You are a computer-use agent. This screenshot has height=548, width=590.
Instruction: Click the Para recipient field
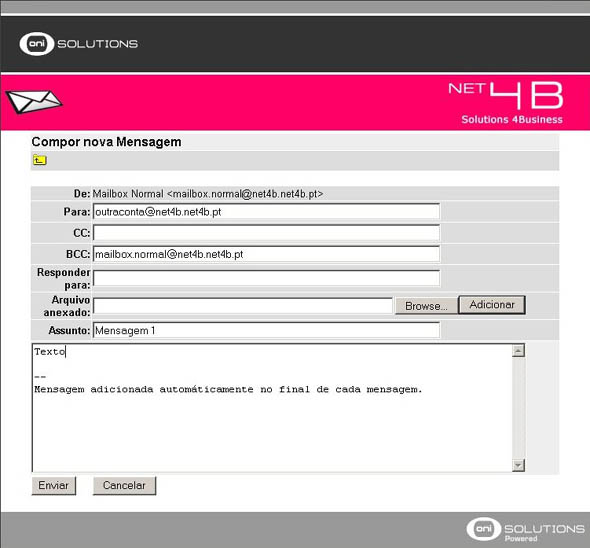point(266,212)
